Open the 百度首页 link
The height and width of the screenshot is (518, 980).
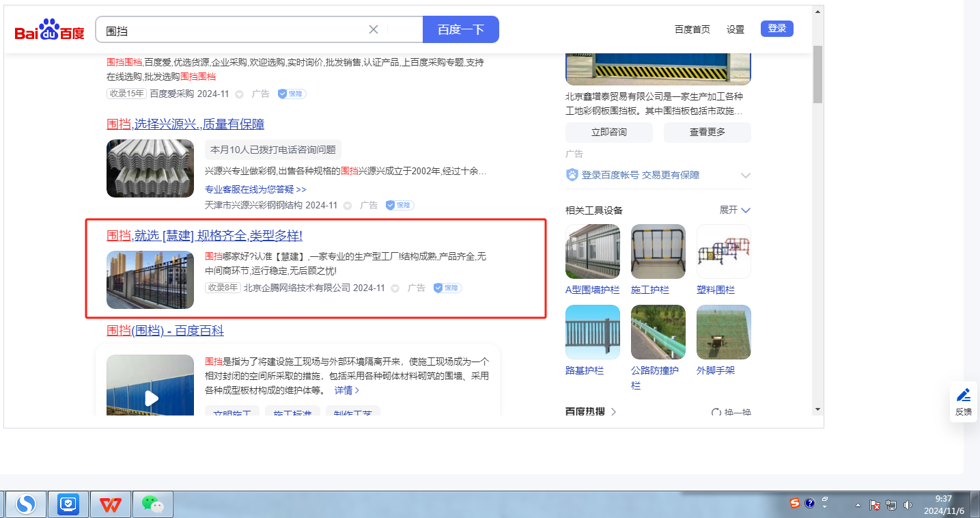pos(692,29)
